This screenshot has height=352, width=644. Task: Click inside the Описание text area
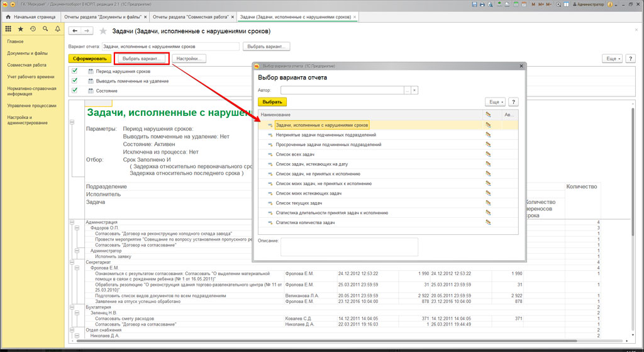(x=349, y=247)
